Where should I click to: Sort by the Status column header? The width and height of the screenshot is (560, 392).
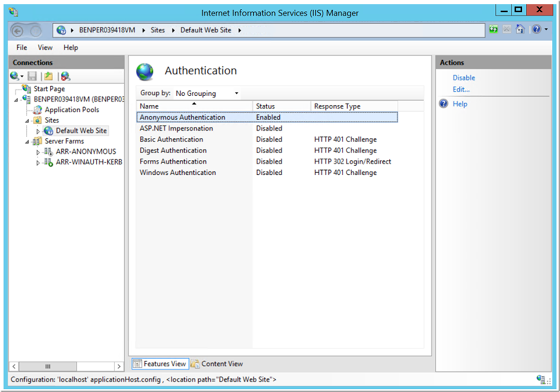click(281, 106)
